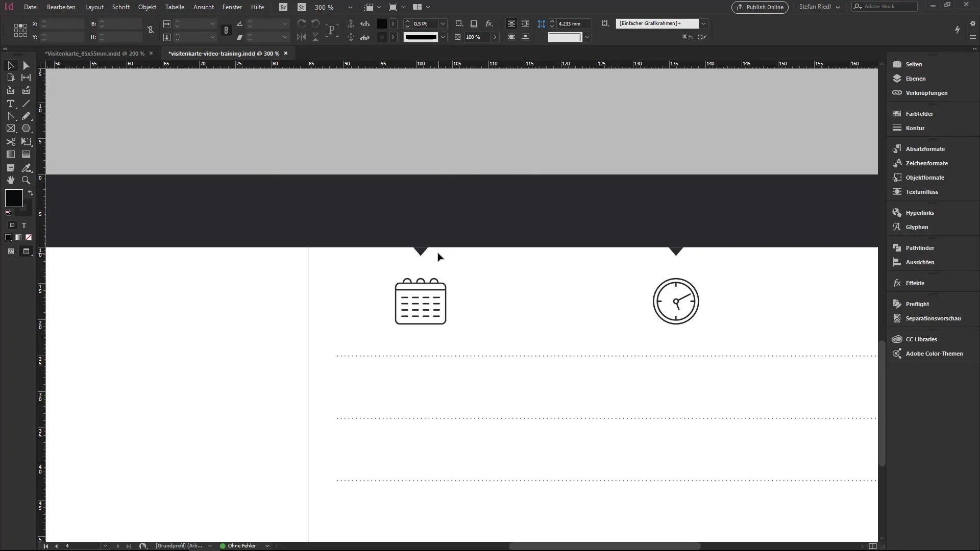Open the Adobe Stock (St) button
Image resolution: width=980 pixels, height=551 pixels.
tap(302, 7)
